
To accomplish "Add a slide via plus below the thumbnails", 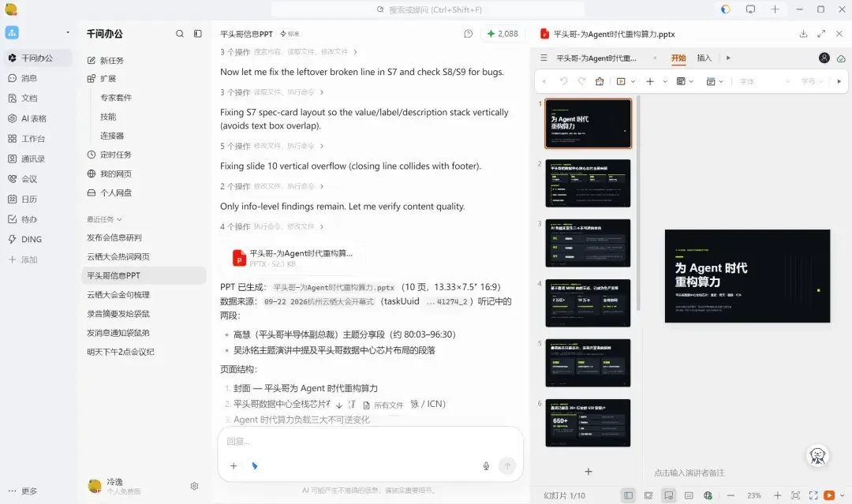I will (589, 472).
